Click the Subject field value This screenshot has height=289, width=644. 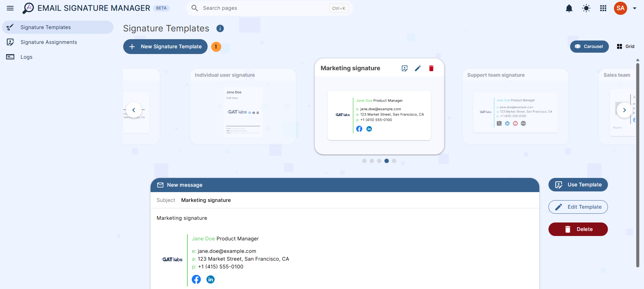(x=206, y=200)
